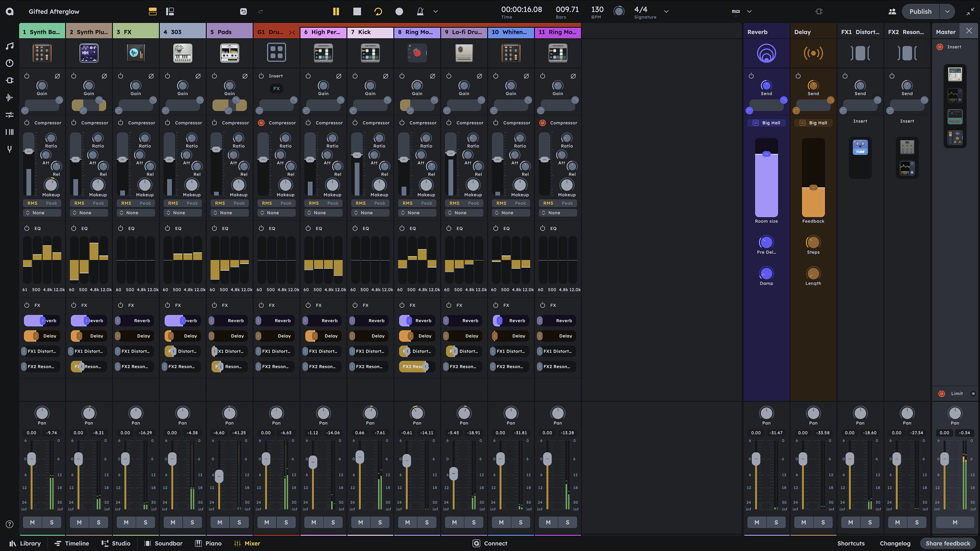Open the Changelog
The height and width of the screenshot is (551, 980).
[895, 543]
